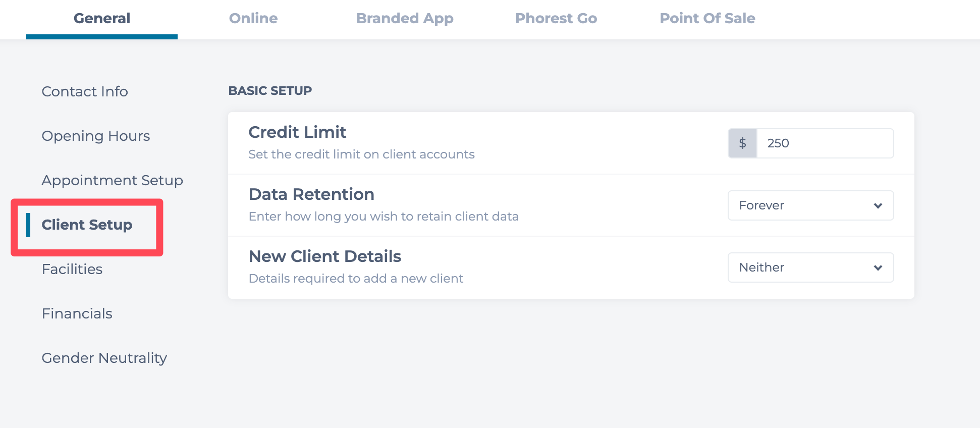Navigate to Opening Hours settings
This screenshot has height=428, width=980.
[x=96, y=136]
